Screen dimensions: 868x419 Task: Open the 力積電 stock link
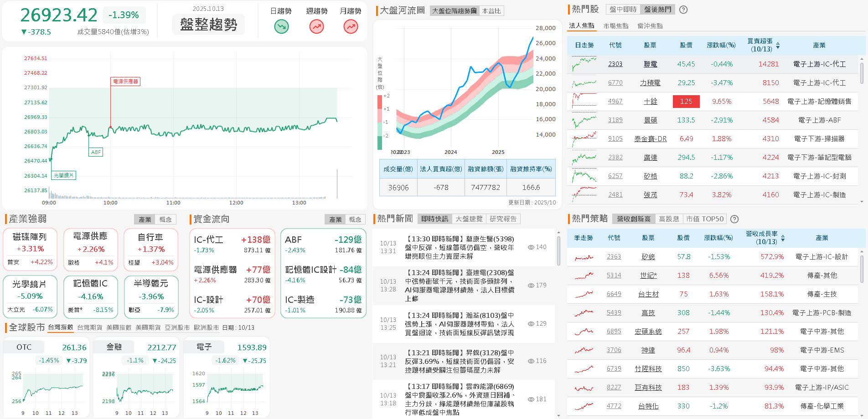[x=650, y=83]
